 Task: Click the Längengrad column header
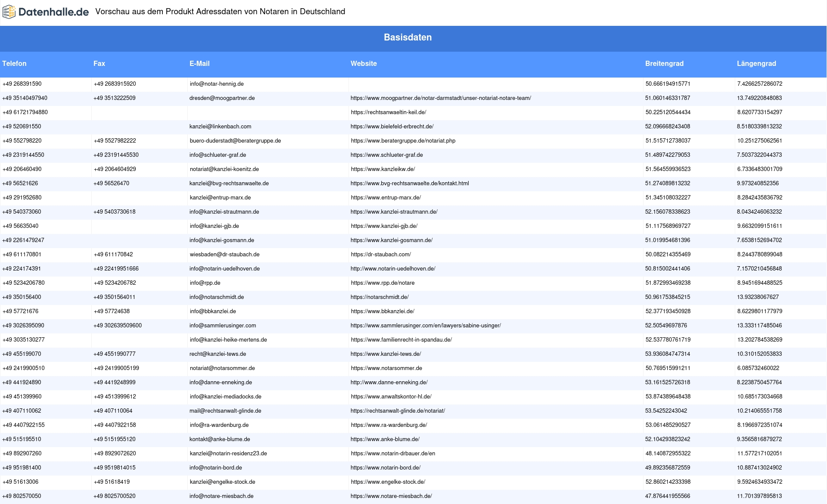coord(756,63)
